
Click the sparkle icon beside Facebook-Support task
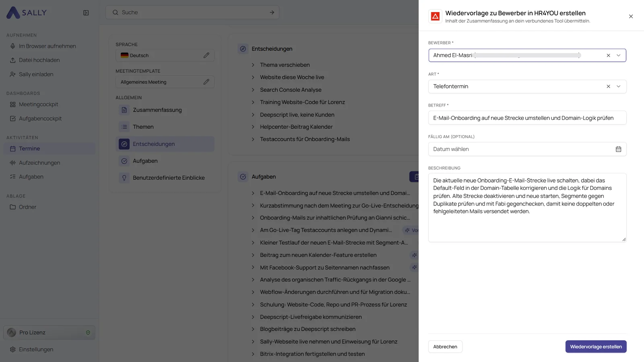pos(414,267)
